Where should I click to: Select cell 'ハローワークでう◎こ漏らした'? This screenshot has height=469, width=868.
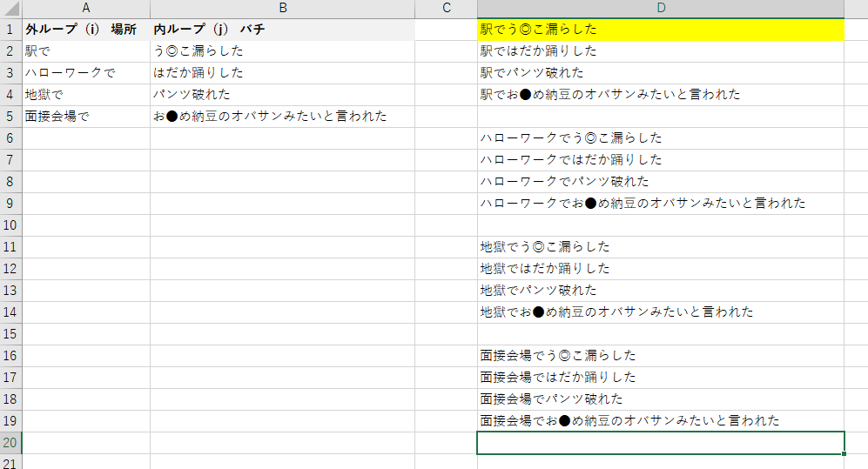click(661, 137)
